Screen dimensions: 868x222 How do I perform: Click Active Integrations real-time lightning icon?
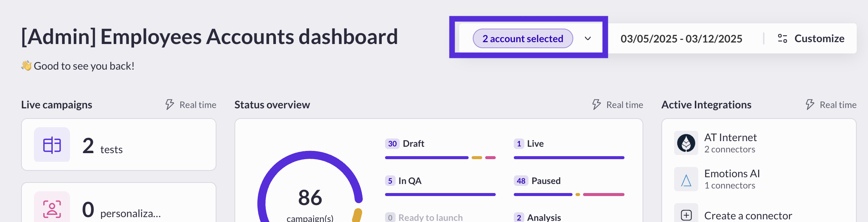click(810, 105)
